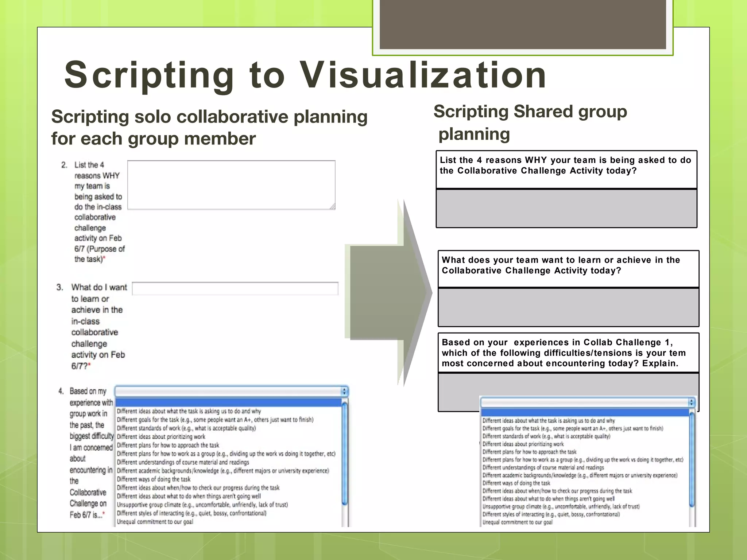The image size is (747, 560).
Task: Click the prompt 'Based on your experiences in Collab Challenge 1'
Action: pos(564,353)
